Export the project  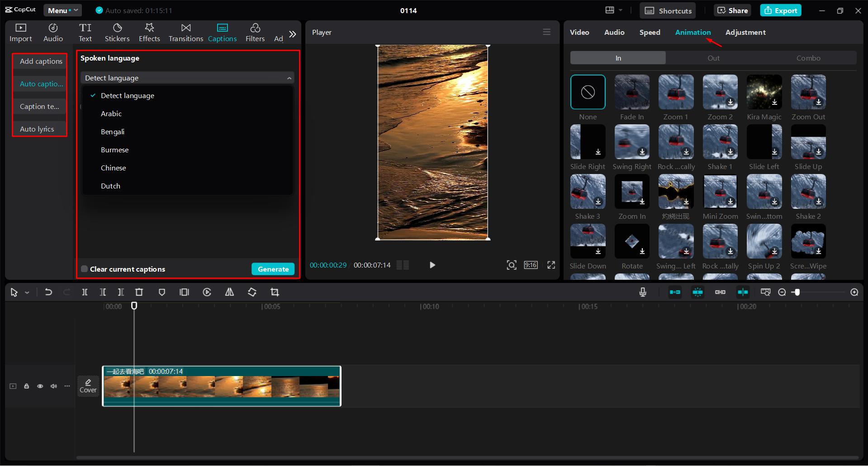[x=780, y=10]
